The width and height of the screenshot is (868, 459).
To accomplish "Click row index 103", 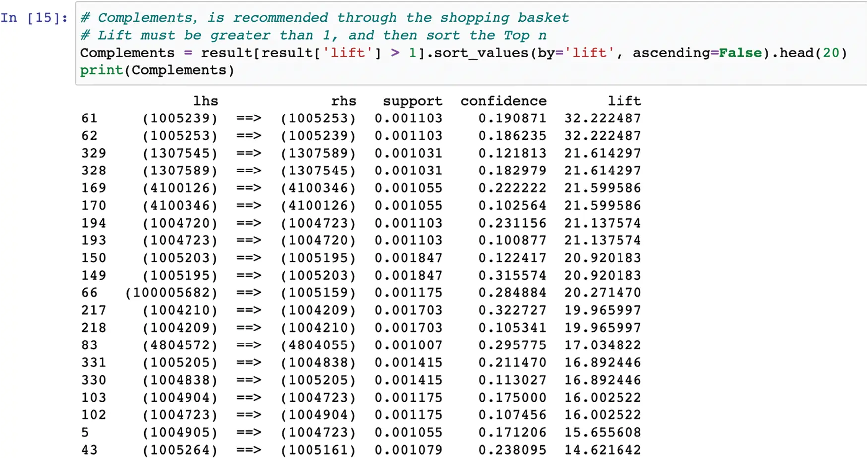I will click(x=94, y=398).
